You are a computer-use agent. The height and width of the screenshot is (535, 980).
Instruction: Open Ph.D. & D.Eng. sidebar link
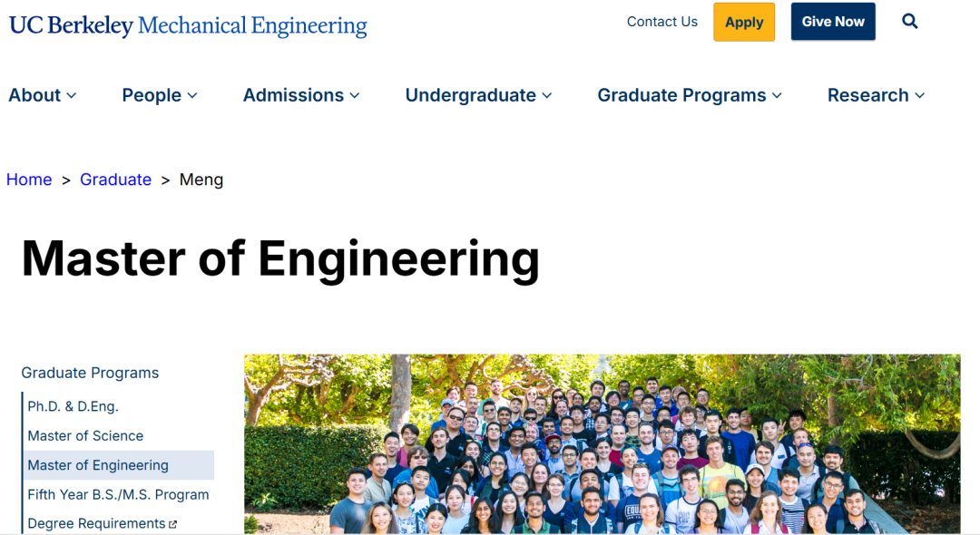click(x=73, y=406)
